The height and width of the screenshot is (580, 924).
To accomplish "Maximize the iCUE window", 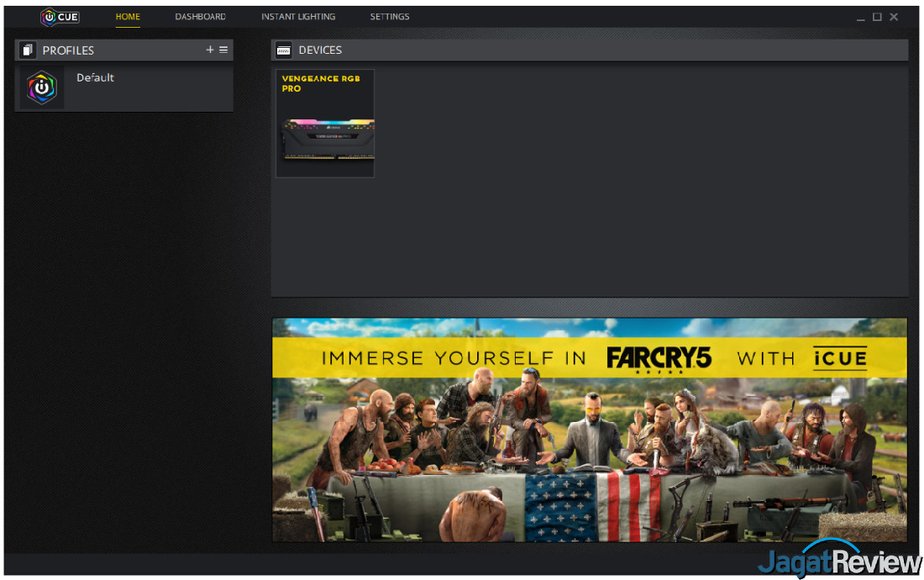I will pyautogui.click(x=877, y=17).
